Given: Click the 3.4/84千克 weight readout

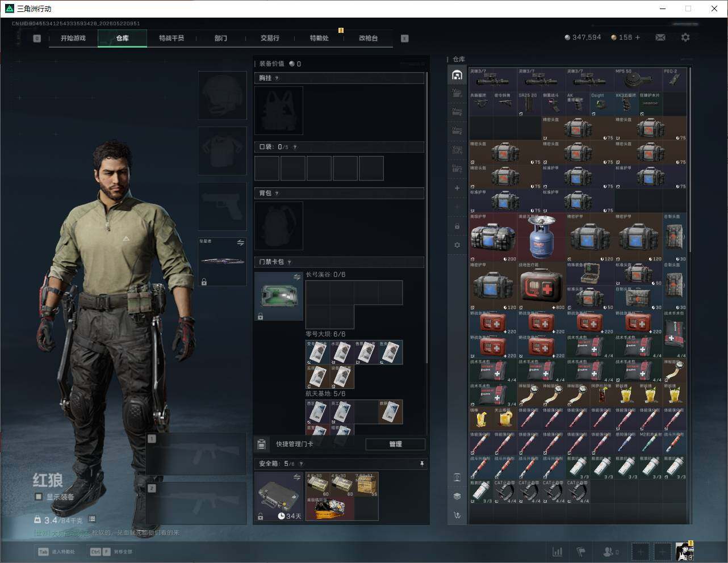Looking at the screenshot, I should click(x=63, y=520).
